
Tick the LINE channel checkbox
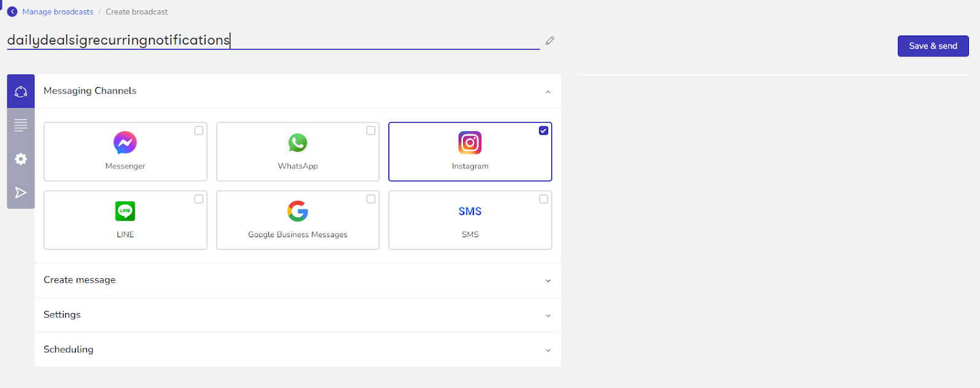coord(198,199)
